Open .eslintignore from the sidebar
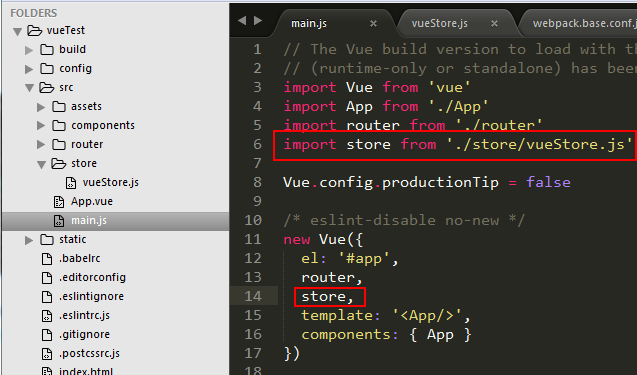Image resolution: width=637 pixels, height=375 pixels. tap(91, 297)
